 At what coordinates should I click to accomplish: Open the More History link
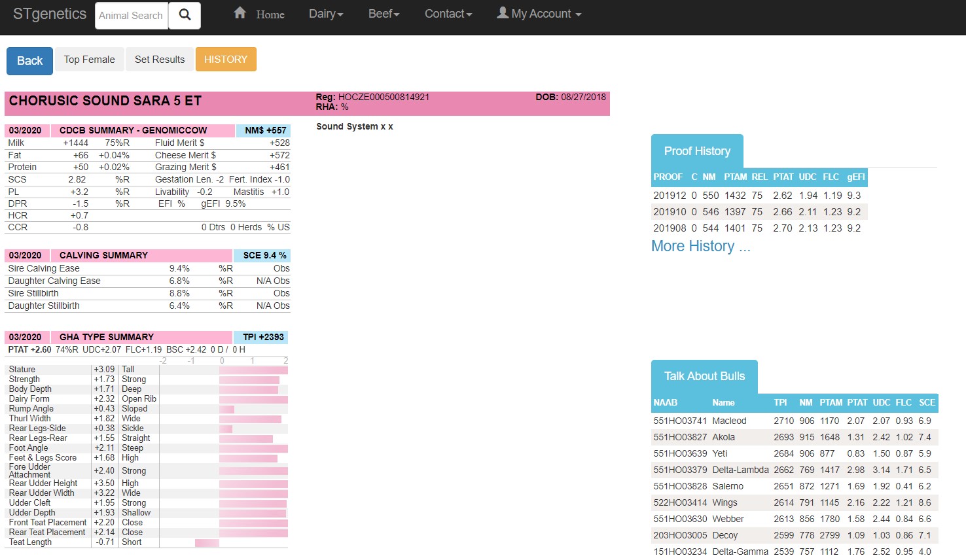click(700, 246)
